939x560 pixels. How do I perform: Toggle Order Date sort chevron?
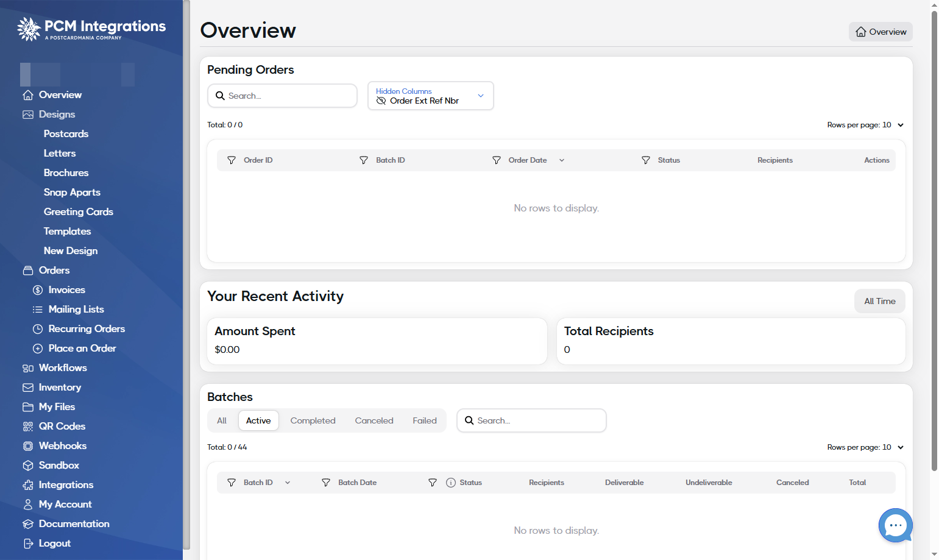coord(562,160)
